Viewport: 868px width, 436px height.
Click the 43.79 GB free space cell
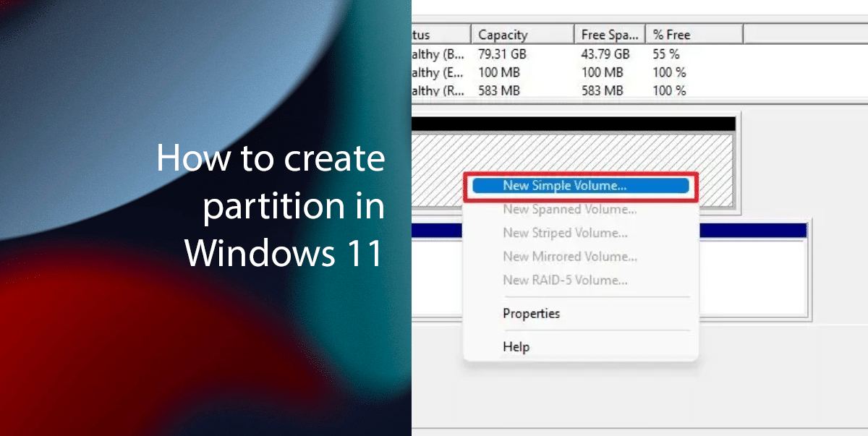[x=606, y=54]
